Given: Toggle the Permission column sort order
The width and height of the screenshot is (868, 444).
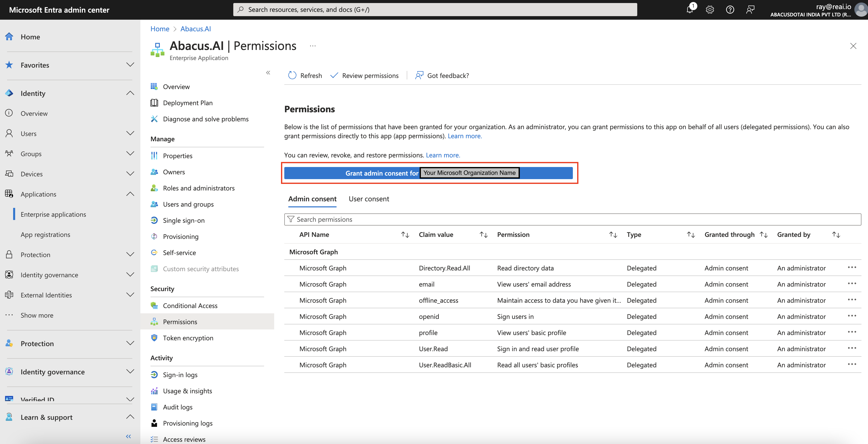Looking at the screenshot, I should pyautogui.click(x=612, y=234).
